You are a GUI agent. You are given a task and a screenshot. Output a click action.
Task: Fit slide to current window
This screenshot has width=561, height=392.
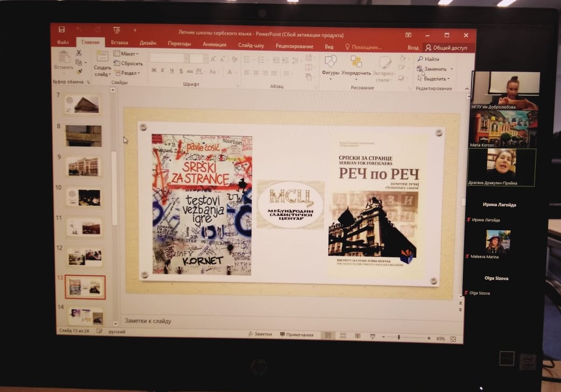(453, 339)
